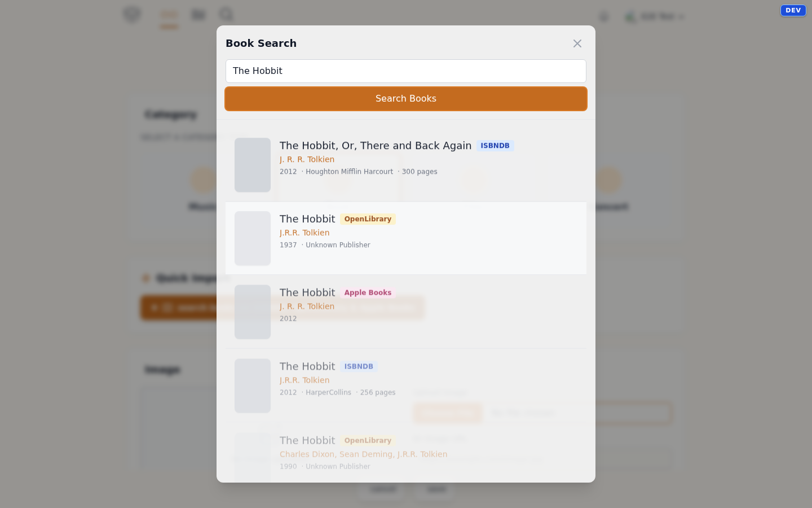Click "300 pages" text

click(420, 172)
